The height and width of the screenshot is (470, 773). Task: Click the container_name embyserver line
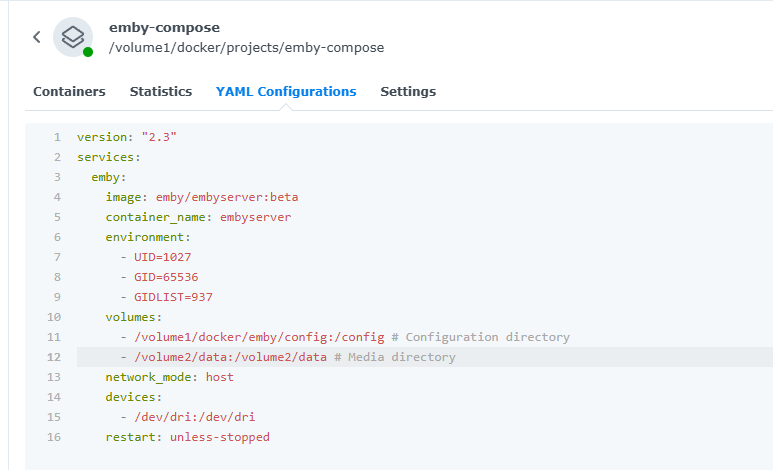click(x=198, y=217)
